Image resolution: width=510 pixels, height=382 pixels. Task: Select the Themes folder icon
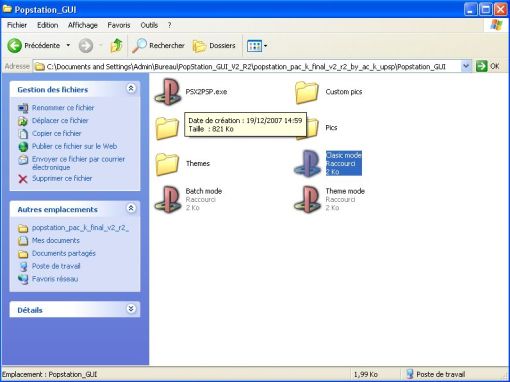click(167, 164)
